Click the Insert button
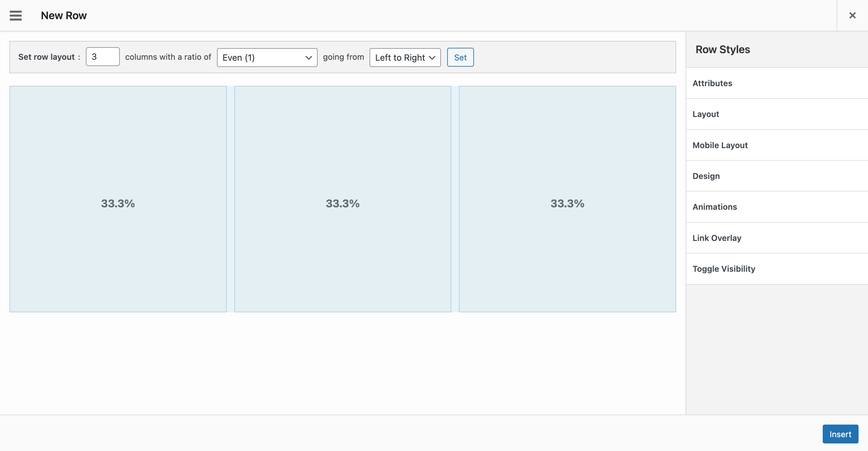This screenshot has width=868, height=451. coord(839,434)
